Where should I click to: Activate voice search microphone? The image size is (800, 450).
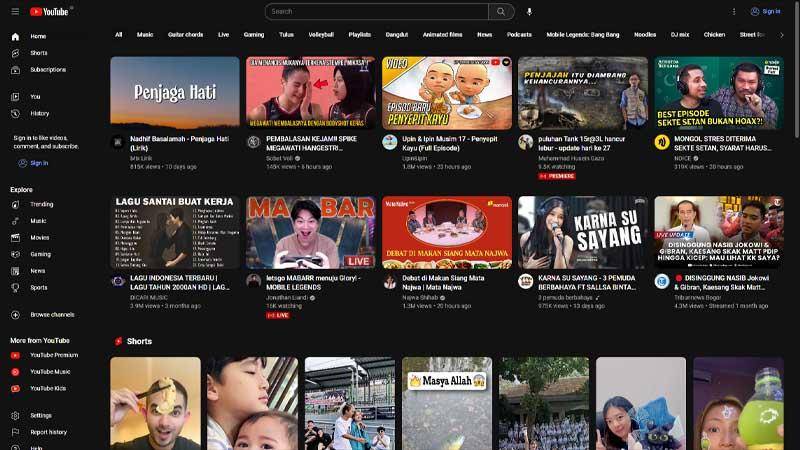529,11
